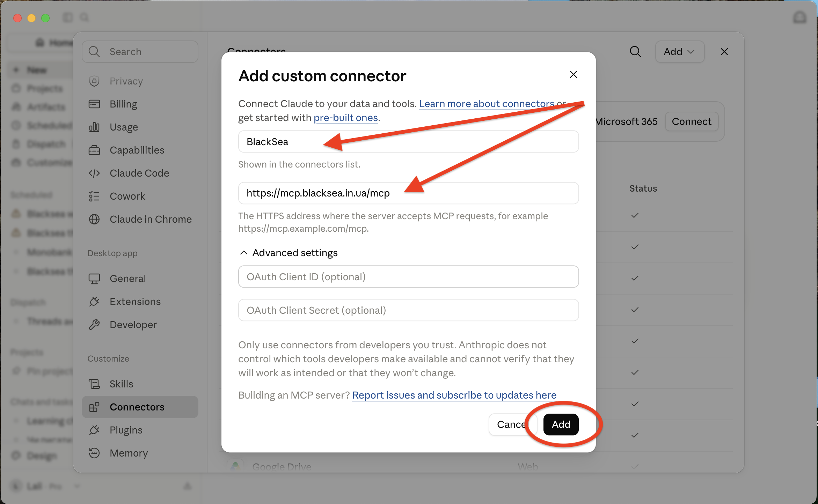Screen dimensions: 818x504
Task: Open the Privacy settings page
Action: coord(140,81)
